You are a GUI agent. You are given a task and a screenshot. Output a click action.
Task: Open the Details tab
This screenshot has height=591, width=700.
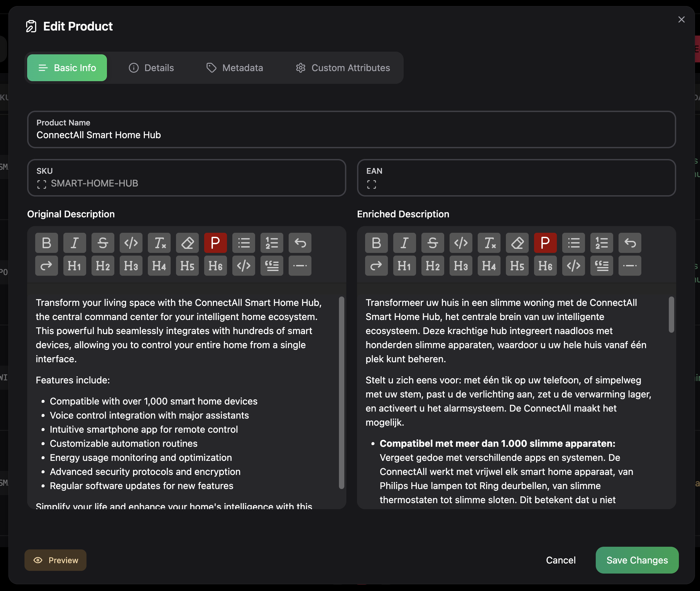151,68
